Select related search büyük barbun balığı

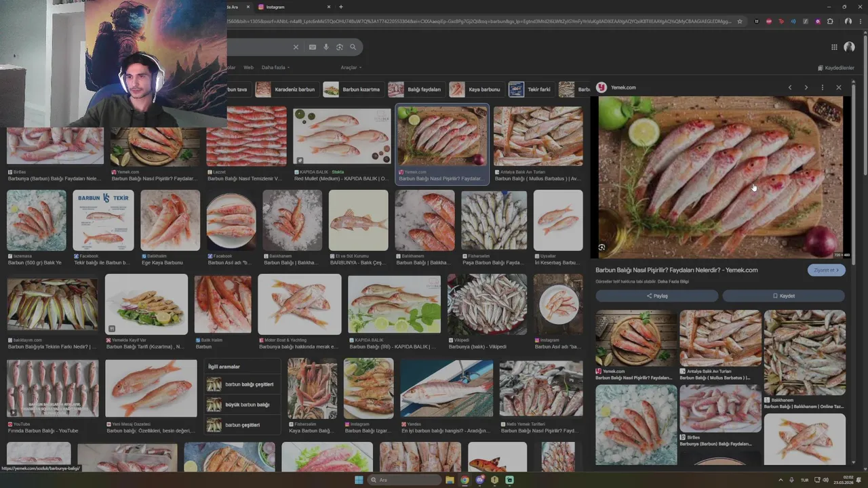coord(243,405)
